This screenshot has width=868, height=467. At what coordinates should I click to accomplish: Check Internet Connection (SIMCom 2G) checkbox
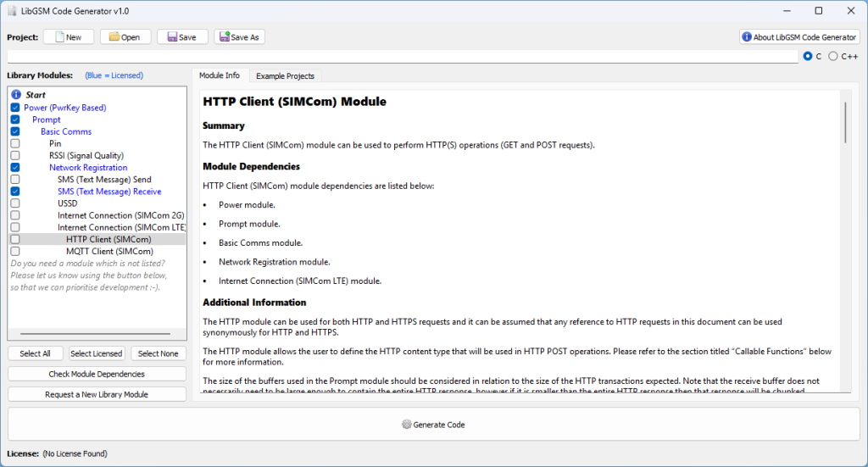15,215
